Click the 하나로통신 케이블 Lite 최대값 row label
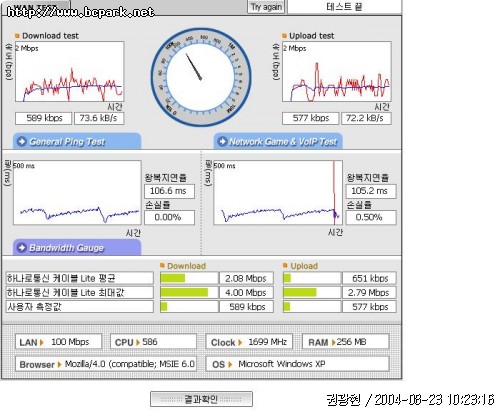 coord(80,293)
